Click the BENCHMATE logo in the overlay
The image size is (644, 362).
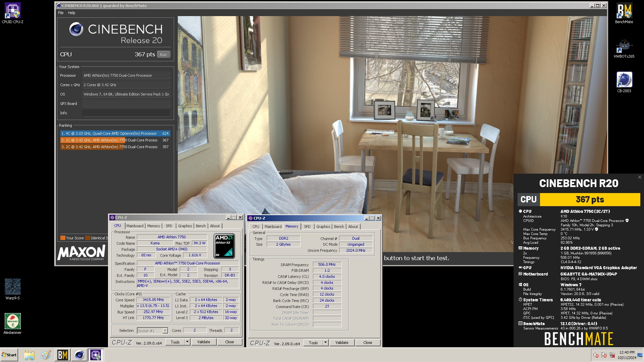[x=579, y=339]
